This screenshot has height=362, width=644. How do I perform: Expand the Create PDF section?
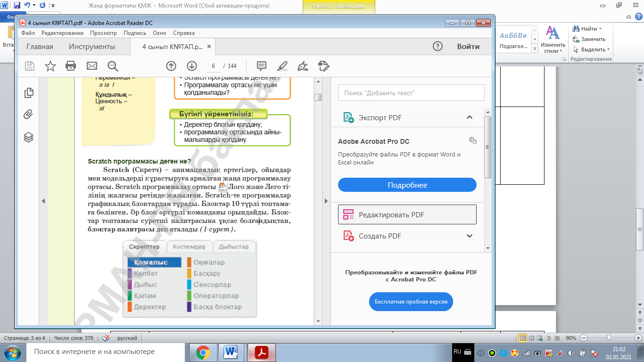pyautogui.click(x=469, y=236)
